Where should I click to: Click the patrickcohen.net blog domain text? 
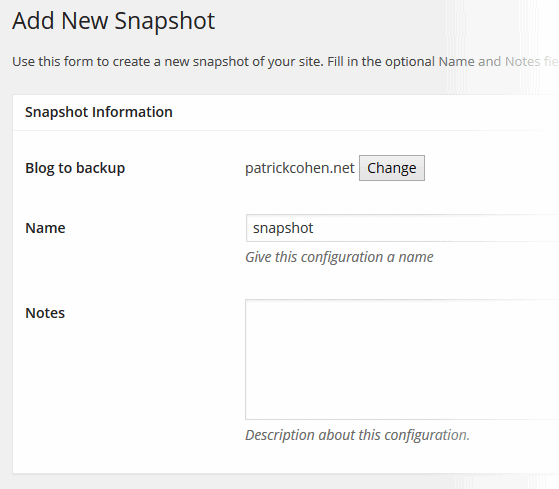coord(300,168)
